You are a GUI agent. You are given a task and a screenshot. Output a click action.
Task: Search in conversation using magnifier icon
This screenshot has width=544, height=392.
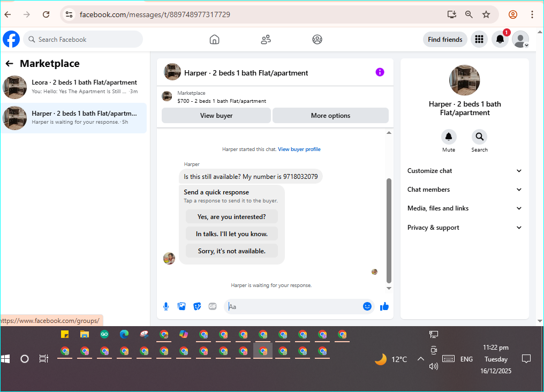click(479, 137)
